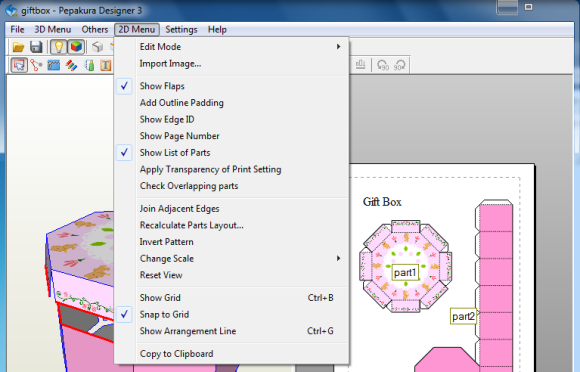This screenshot has height=372, width=580.
Task: Select the Edit Flaps tool icon
Action: [x=54, y=65]
